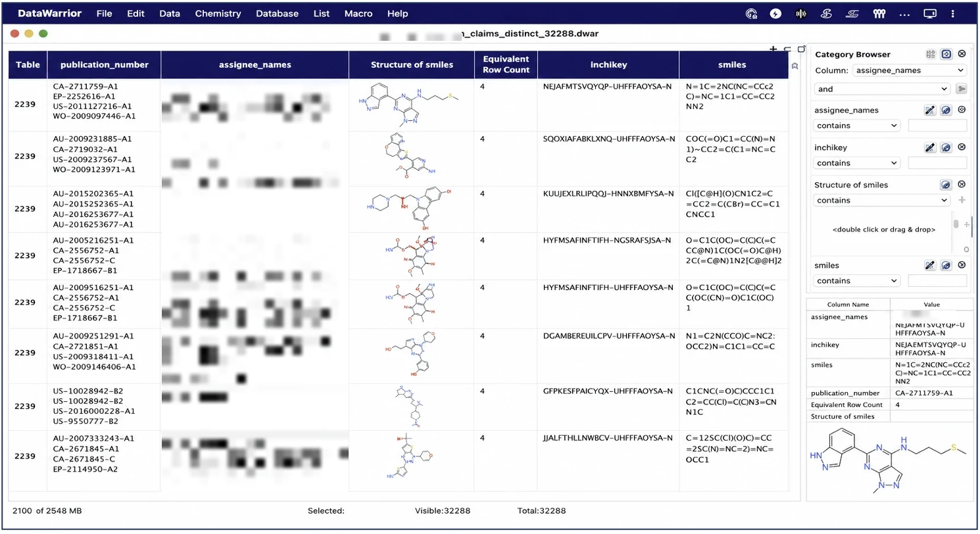
Task: Remove the inchikey filter
Action: [962, 147]
